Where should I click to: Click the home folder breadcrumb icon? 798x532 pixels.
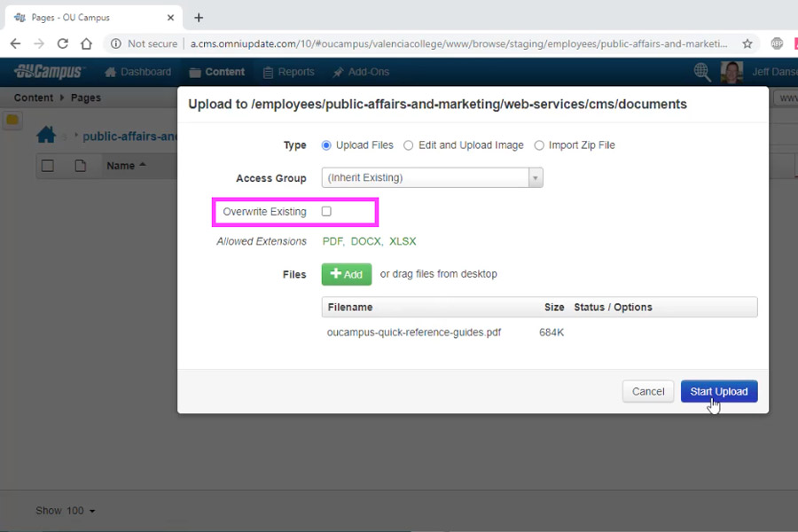[46, 136]
